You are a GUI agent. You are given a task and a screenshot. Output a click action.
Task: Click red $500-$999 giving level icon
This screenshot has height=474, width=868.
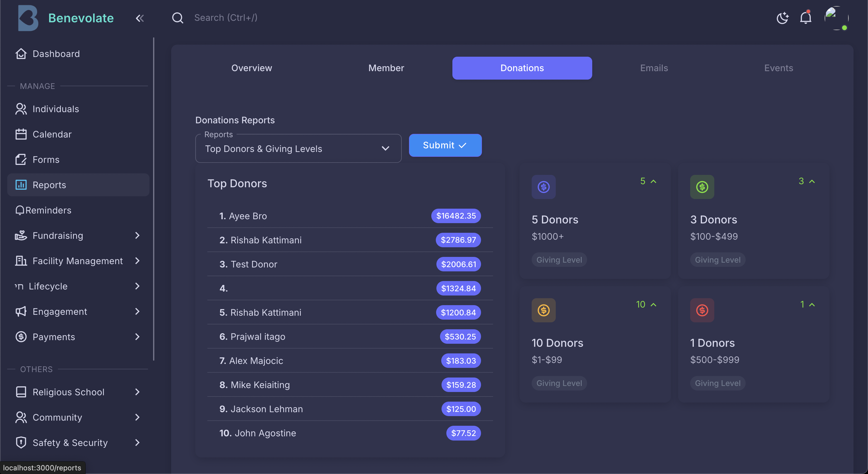(702, 310)
